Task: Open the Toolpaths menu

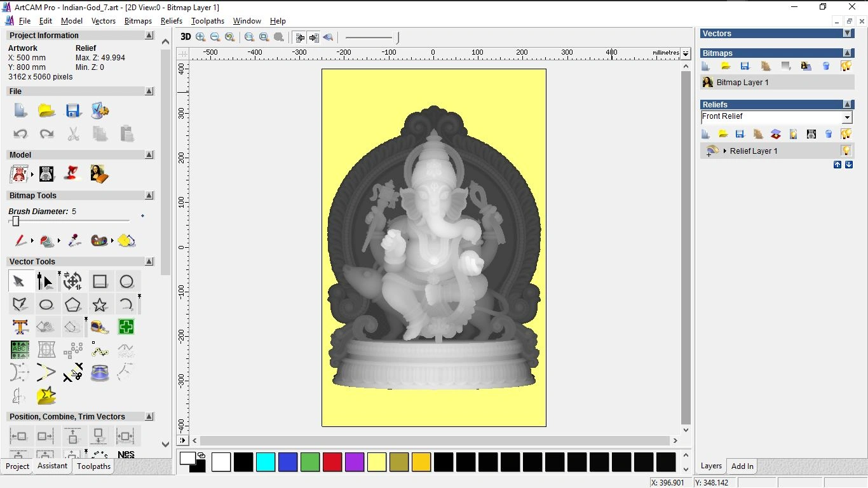Action: coord(207,21)
